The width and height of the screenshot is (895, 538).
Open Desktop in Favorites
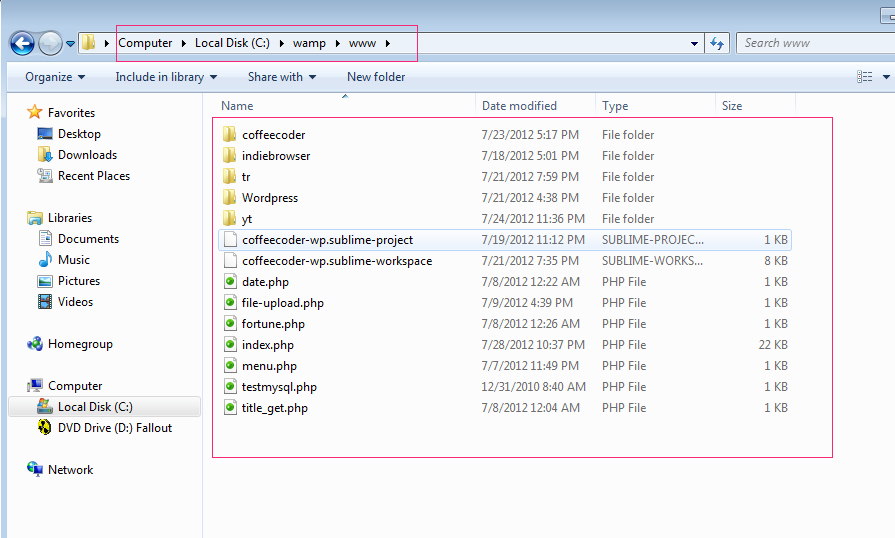tap(79, 134)
